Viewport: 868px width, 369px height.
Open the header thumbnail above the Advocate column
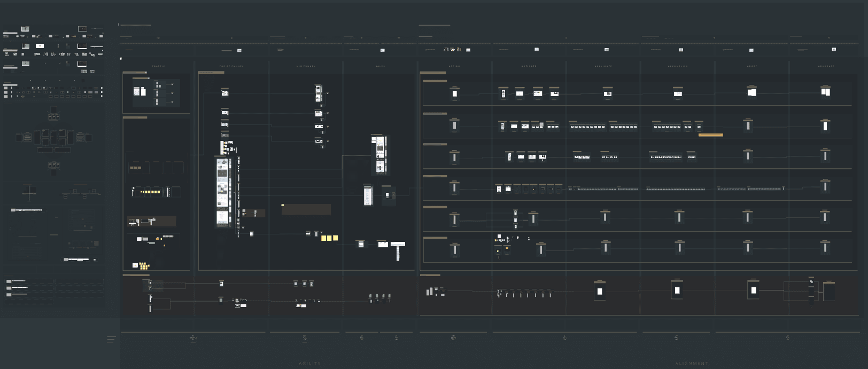(834, 49)
